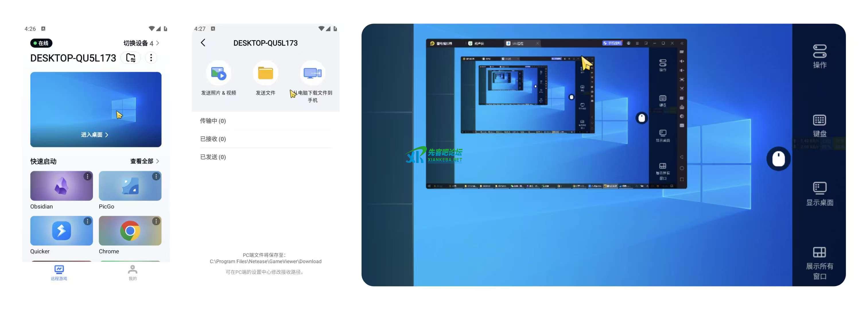Image resolution: width=868 pixels, height=310 pixels.
Task: Open file transfer icon beside DESKTOP-QU5L173
Action: point(130,58)
